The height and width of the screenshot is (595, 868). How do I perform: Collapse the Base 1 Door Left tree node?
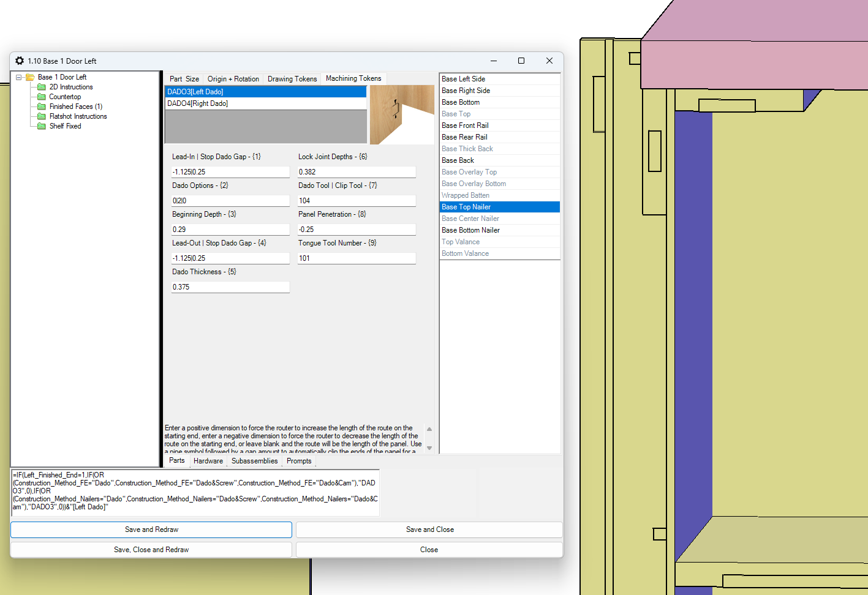coord(19,77)
